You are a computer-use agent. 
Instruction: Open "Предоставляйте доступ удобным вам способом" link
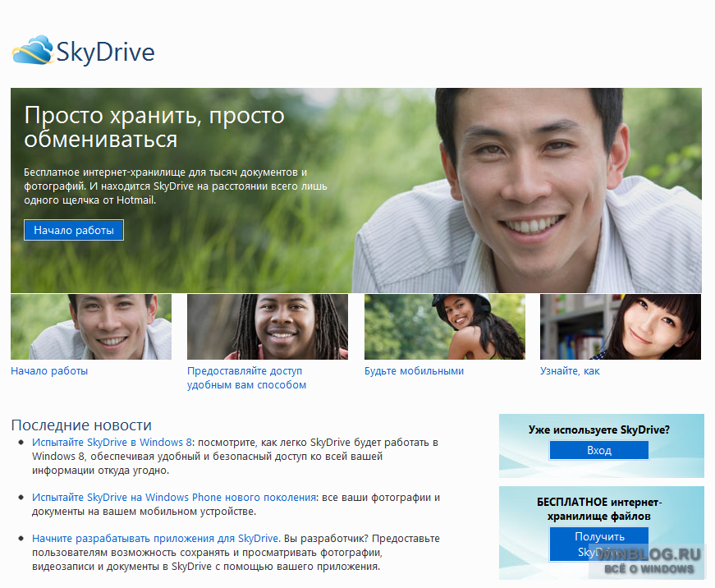247,378
